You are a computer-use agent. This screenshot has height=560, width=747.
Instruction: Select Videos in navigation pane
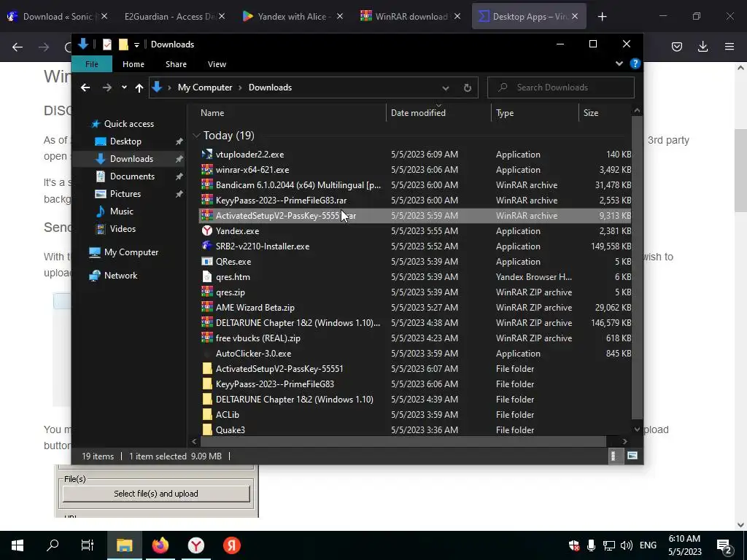[123, 229]
